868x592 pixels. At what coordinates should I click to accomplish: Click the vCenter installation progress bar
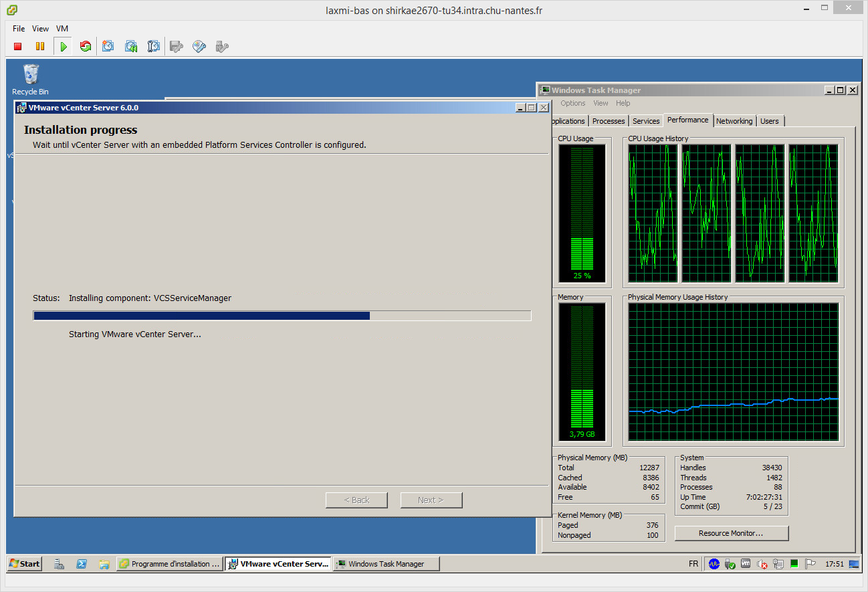[x=282, y=316]
